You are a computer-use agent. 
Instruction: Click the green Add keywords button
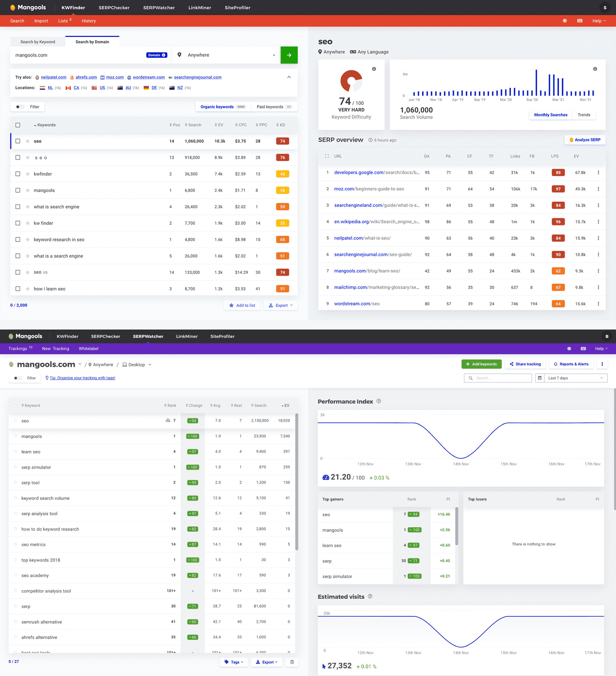pos(481,364)
